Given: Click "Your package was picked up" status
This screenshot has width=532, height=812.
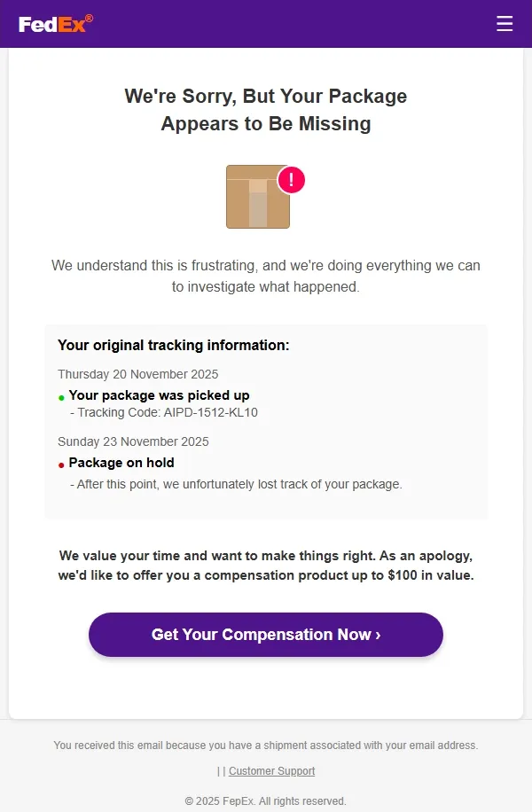Looking at the screenshot, I should pyautogui.click(x=159, y=395).
